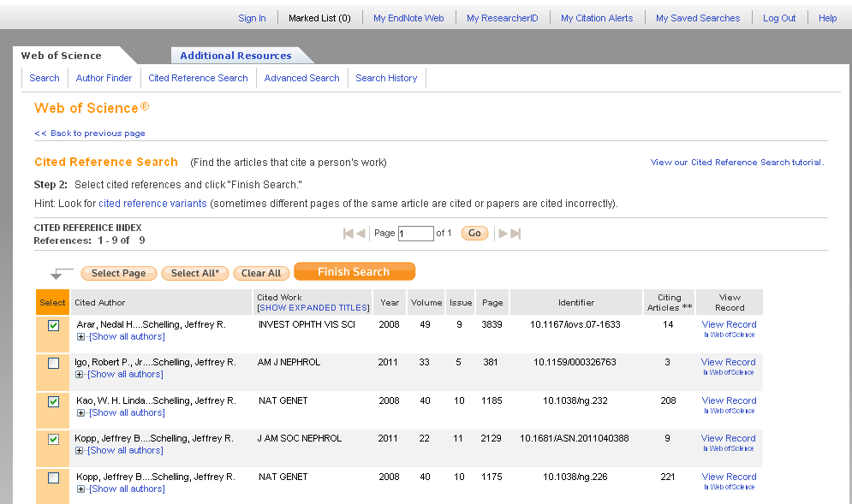
Task: Open My Citation Alerts
Action: [597, 18]
